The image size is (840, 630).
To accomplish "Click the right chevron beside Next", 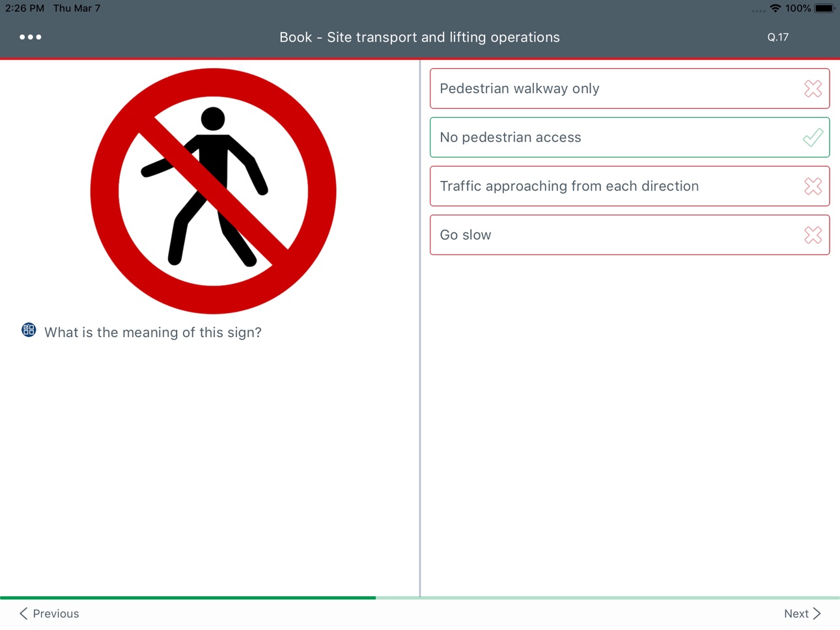I will (x=817, y=614).
